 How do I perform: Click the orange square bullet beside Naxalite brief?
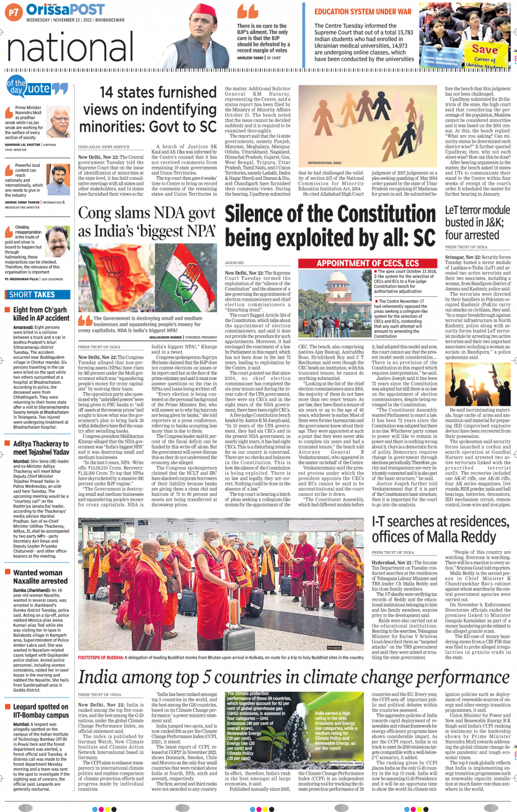click(8, 573)
